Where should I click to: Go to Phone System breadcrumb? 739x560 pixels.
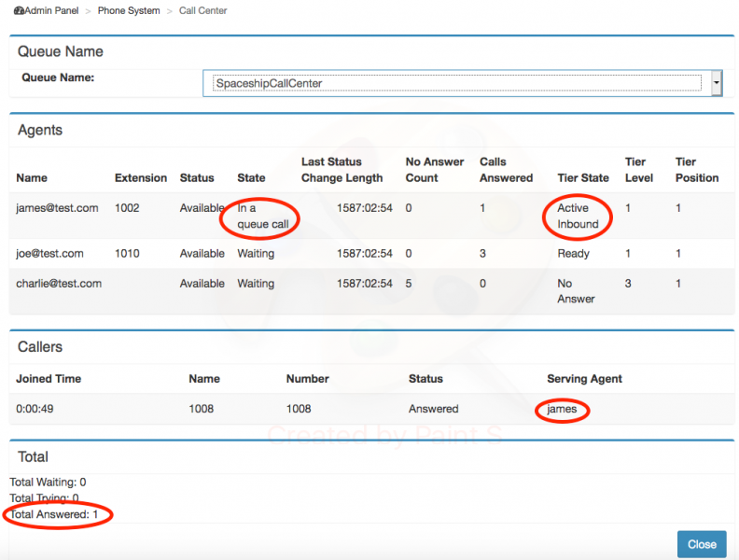point(129,10)
